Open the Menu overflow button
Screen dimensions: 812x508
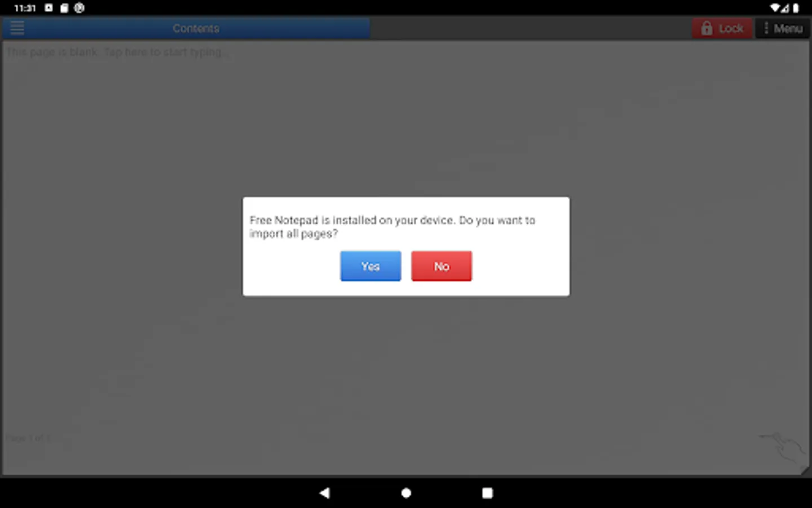point(783,28)
